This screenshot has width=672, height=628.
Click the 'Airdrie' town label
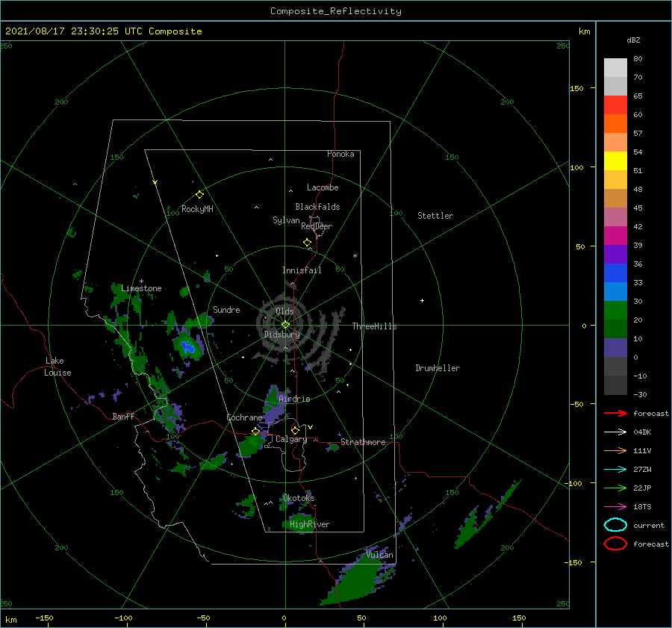tap(294, 399)
